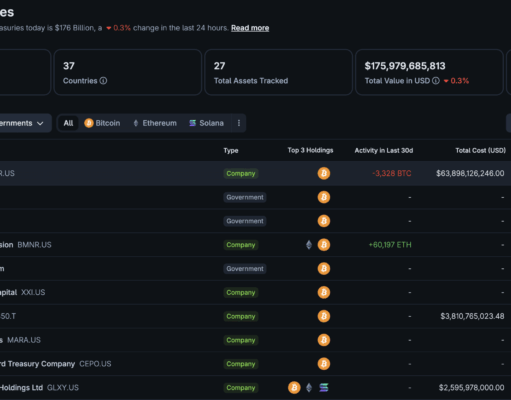Select the Bitcoin filter tab
The width and height of the screenshot is (511, 400).
pos(102,123)
